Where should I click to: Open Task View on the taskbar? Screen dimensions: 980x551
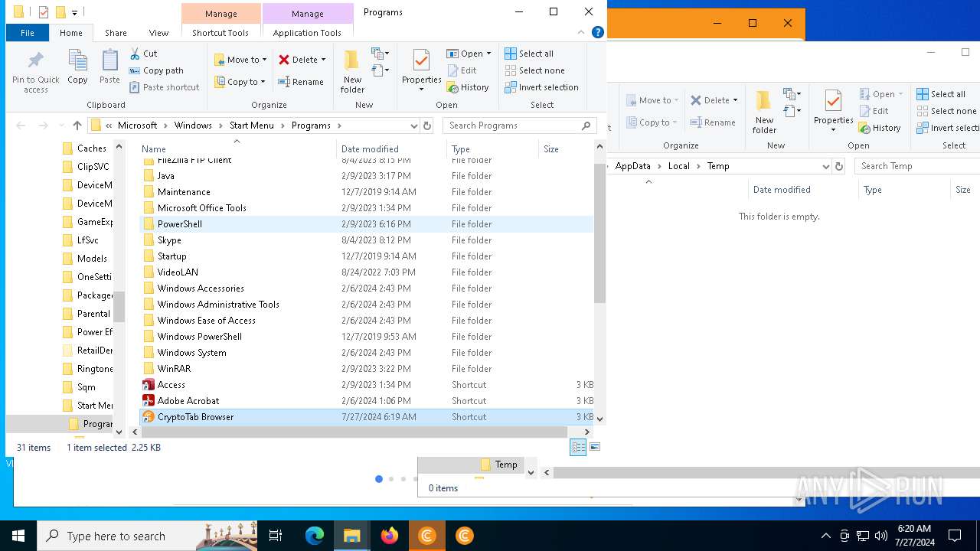tap(276, 536)
